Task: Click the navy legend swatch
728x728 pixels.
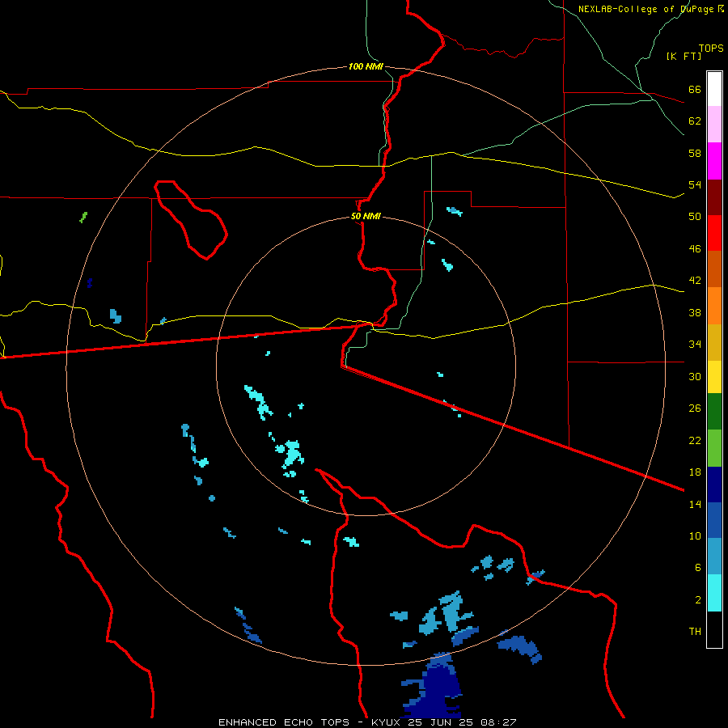Action: (714, 485)
